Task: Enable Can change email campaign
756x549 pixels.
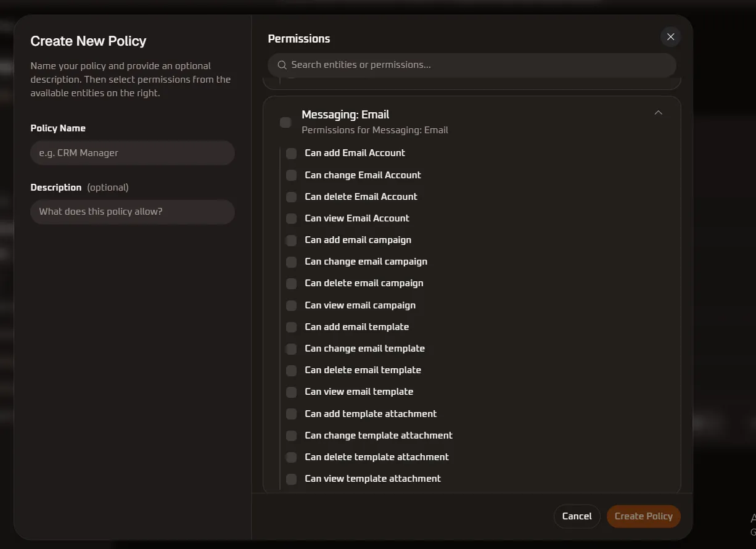Action: click(x=292, y=262)
